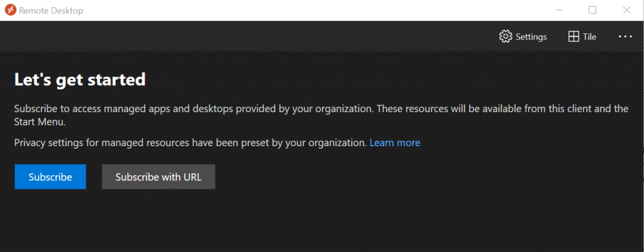
Task: Maximize the Remote Desktop window
Action: coord(592,10)
